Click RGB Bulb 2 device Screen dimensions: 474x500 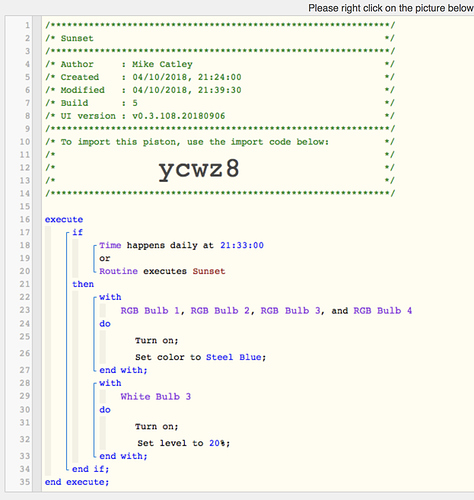pyautogui.click(x=220, y=311)
